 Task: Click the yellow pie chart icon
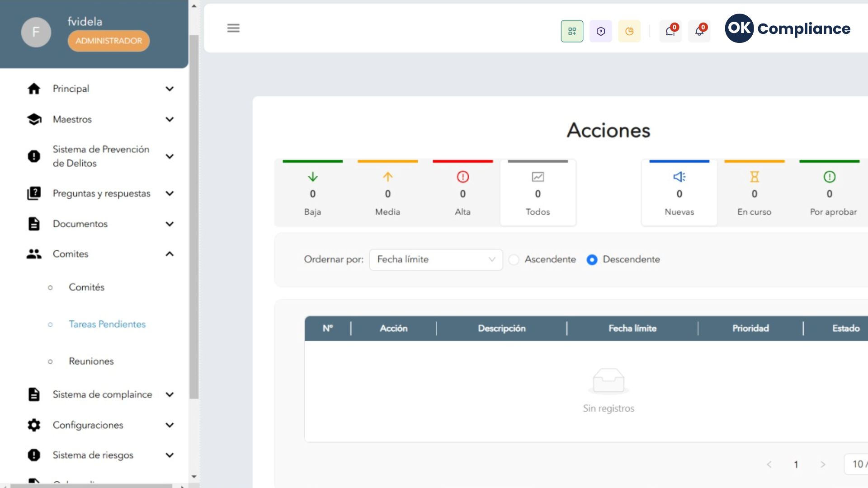[629, 31]
